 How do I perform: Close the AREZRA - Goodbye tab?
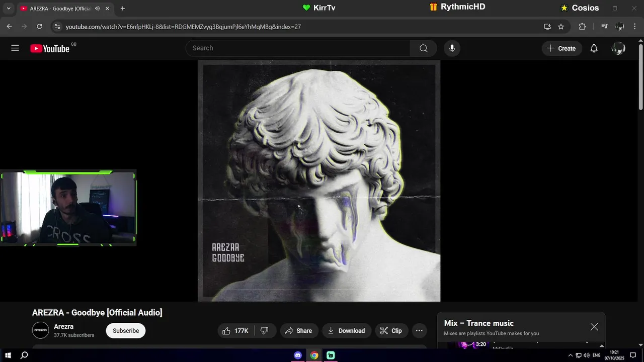pyautogui.click(x=107, y=9)
